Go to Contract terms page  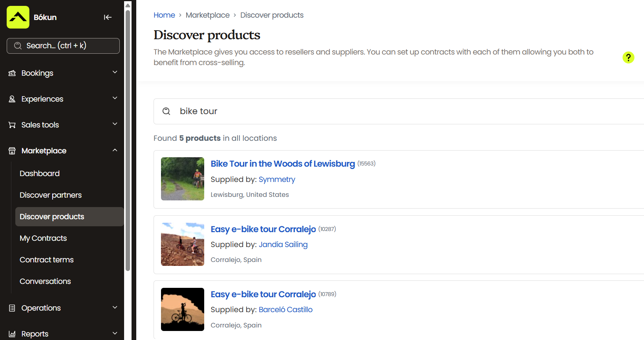(x=47, y=260)
